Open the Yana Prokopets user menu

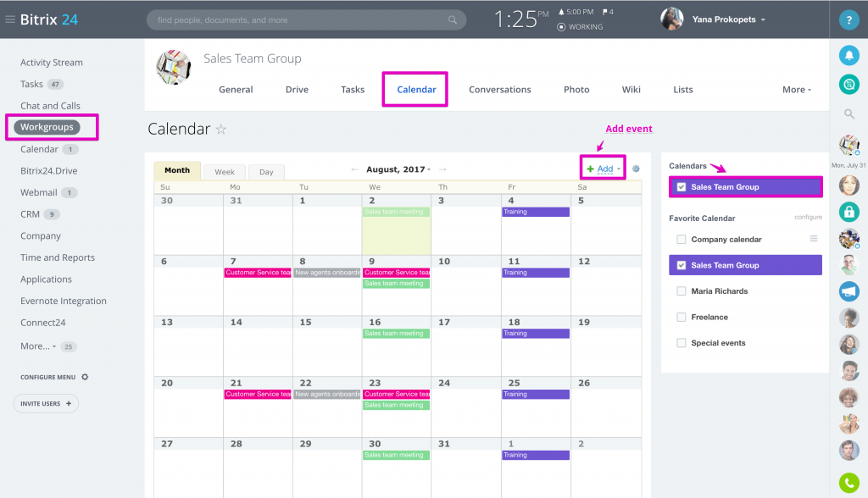[x=728, y=19]
